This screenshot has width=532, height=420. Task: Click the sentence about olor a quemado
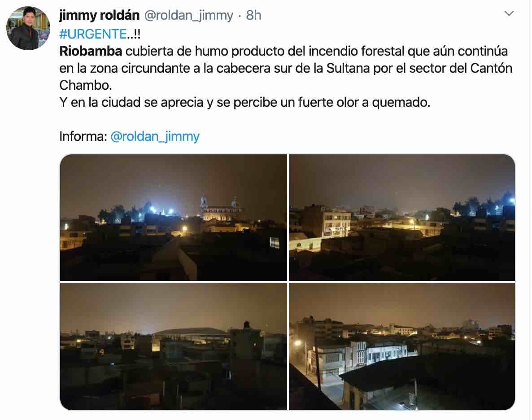click(244, 102)
